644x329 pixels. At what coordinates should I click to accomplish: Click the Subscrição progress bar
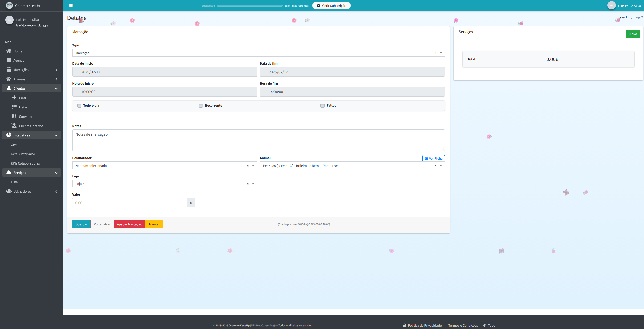point(249,5)
